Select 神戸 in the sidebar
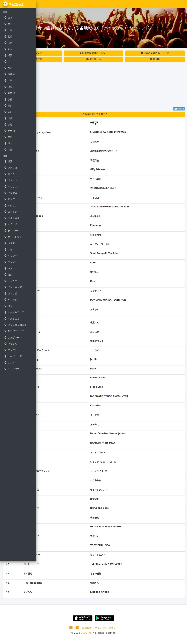Screen dimensions: 187x644 (10, 106)
